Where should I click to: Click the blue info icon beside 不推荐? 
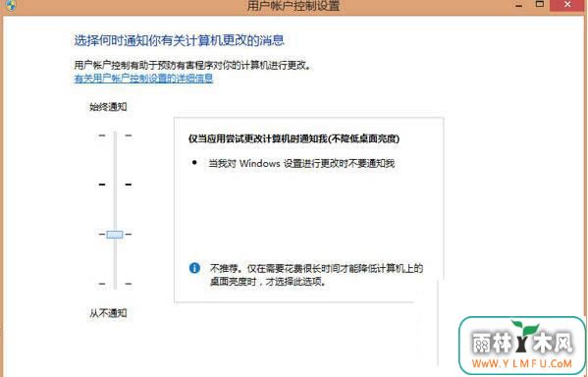(194, 268)
